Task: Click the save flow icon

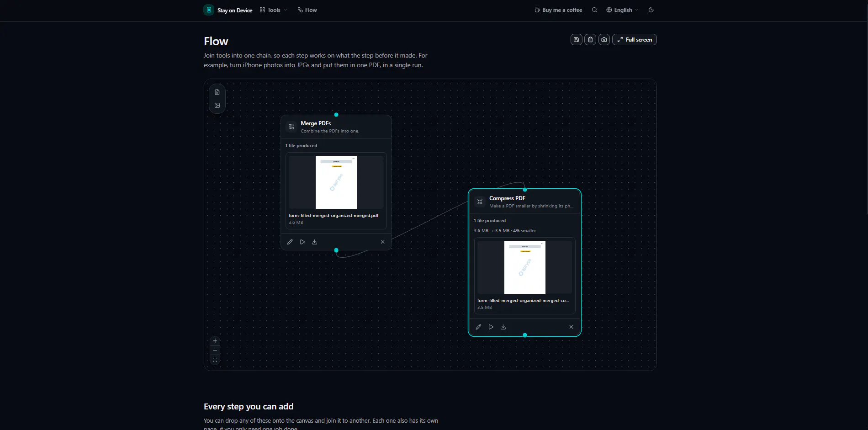Action: coord(576,40)
